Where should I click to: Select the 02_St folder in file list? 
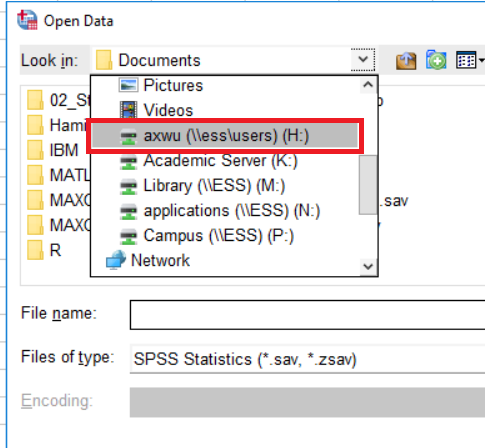tap(58, 100)
